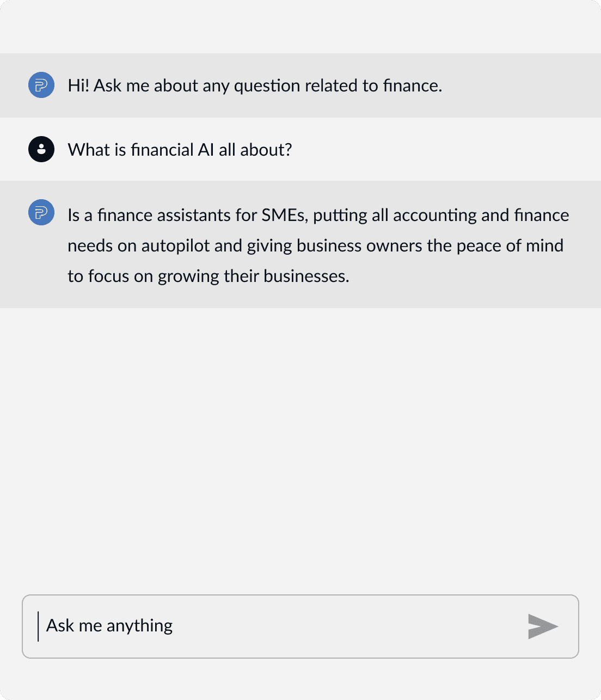
Task: Click the black user avatar icon
Action: [x=41, y=149]
